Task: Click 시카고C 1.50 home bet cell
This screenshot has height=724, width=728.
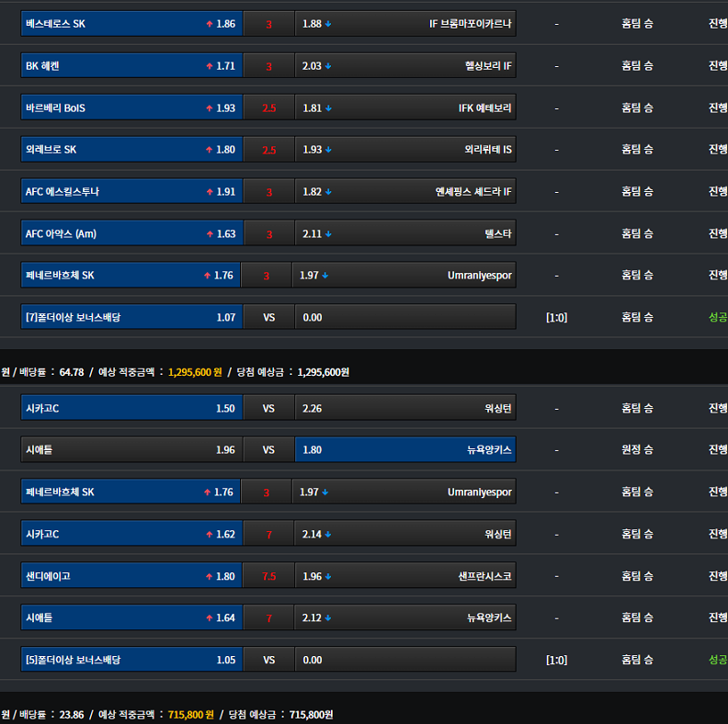Action: click(x=131, y=409)
